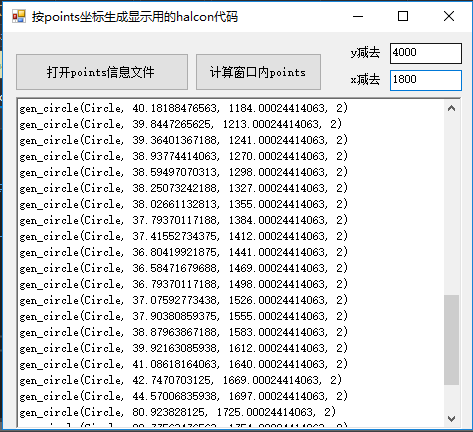Click the y减去 label
The image size is (473, 432).
click(x=365, y=53)
